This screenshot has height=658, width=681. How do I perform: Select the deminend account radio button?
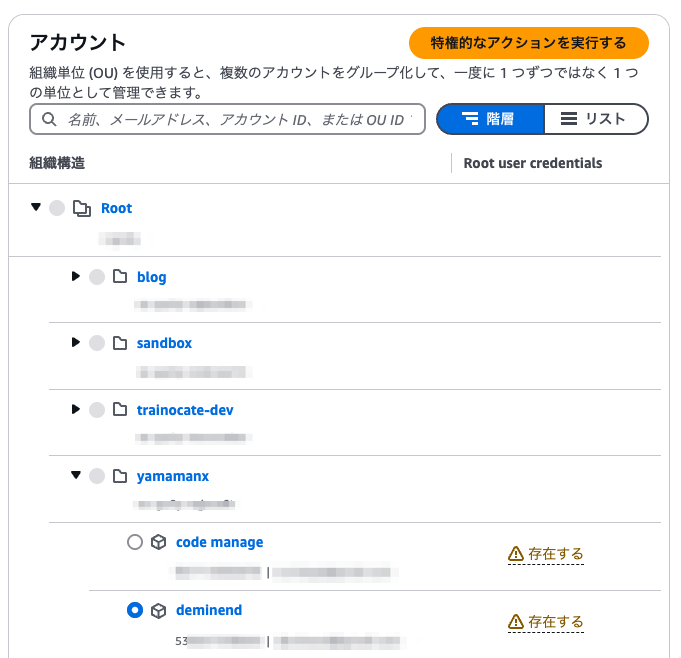pos(135,610)
